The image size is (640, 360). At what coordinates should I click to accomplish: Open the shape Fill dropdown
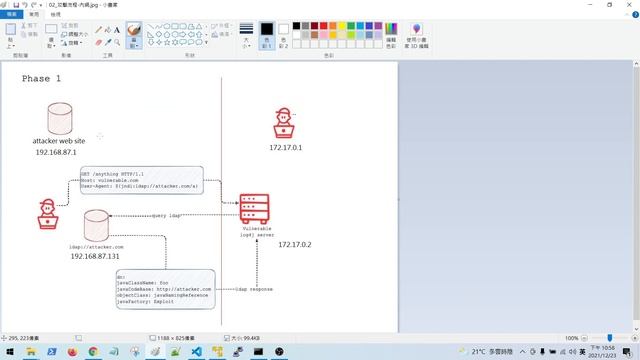coord(222,35)
